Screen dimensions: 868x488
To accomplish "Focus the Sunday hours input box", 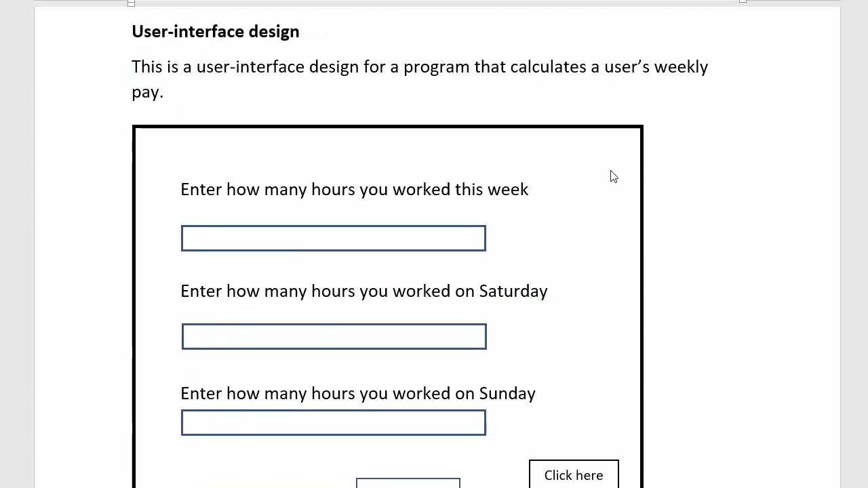I will pyautogui.click(x=333, y=423).
